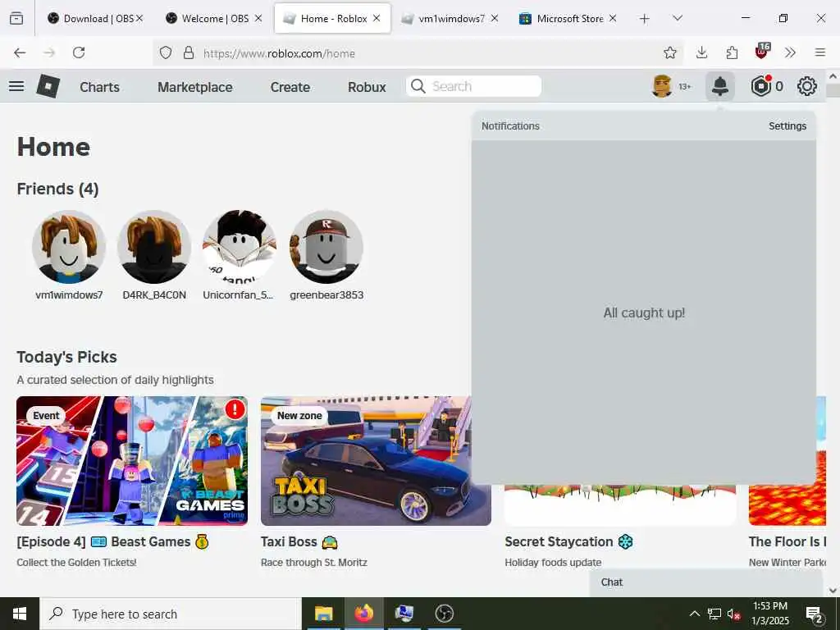The image size is (840, 630).
Task: Close the Home - Roblox tab
Action: pyautogui.click(x=377, y=19)
